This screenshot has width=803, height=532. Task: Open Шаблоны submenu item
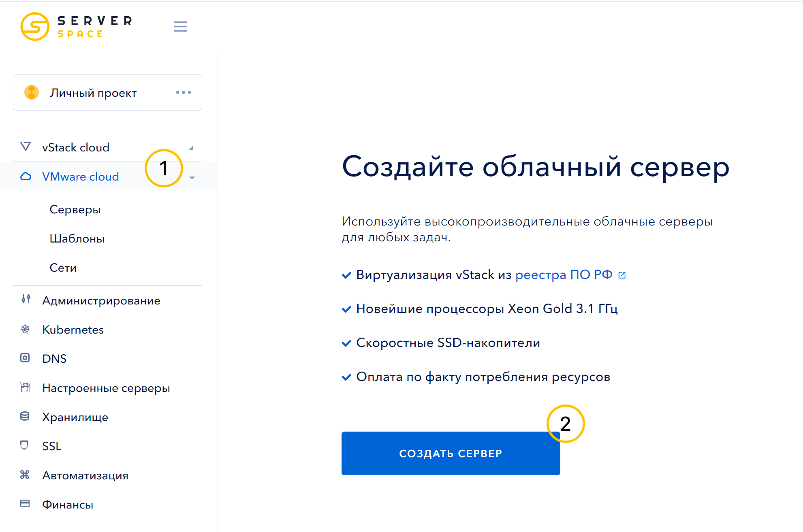click(x=77, y=239)
